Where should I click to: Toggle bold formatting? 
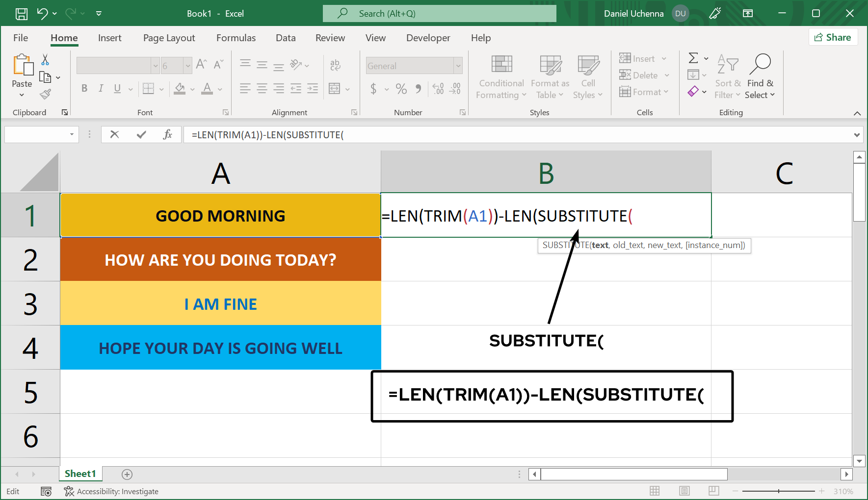point(84,89)
